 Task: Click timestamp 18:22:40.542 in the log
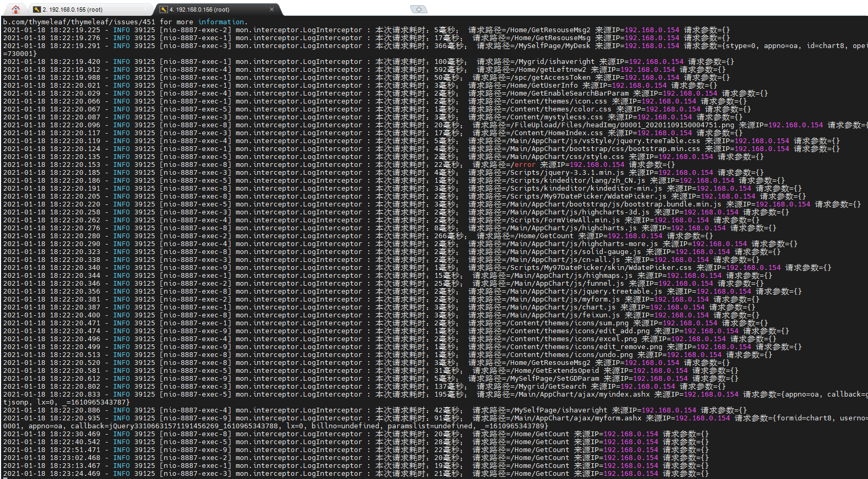pyautogui.click(x=75, y=442)
